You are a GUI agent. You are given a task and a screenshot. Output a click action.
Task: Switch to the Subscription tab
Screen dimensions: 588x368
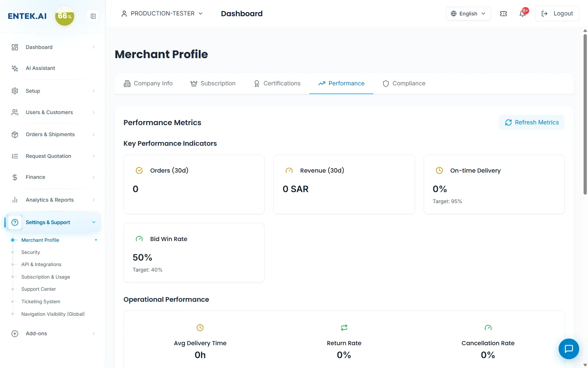point(213,84)
